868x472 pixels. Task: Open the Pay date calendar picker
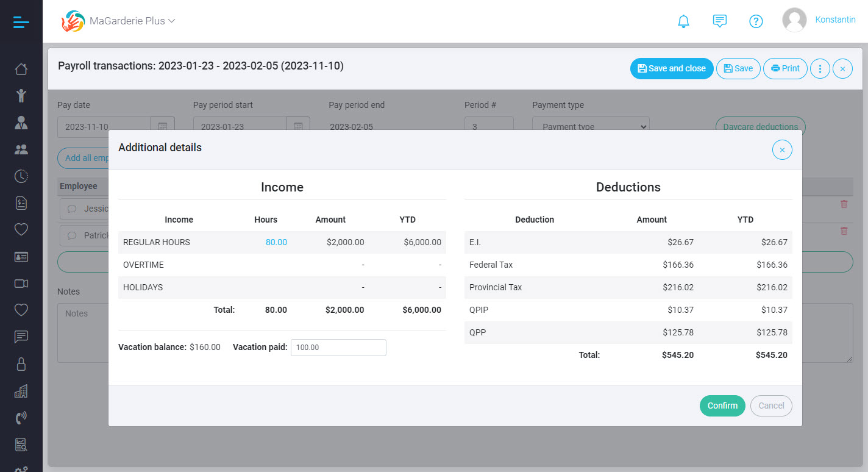(x=162, y=126)
